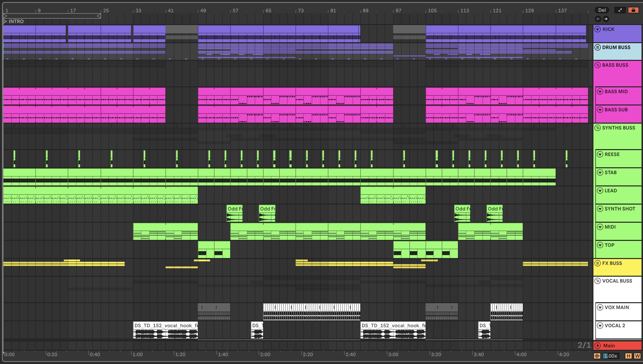Jump to next locator arrow
This screenshot has height=364, width=643.
(x=606, y=19)
